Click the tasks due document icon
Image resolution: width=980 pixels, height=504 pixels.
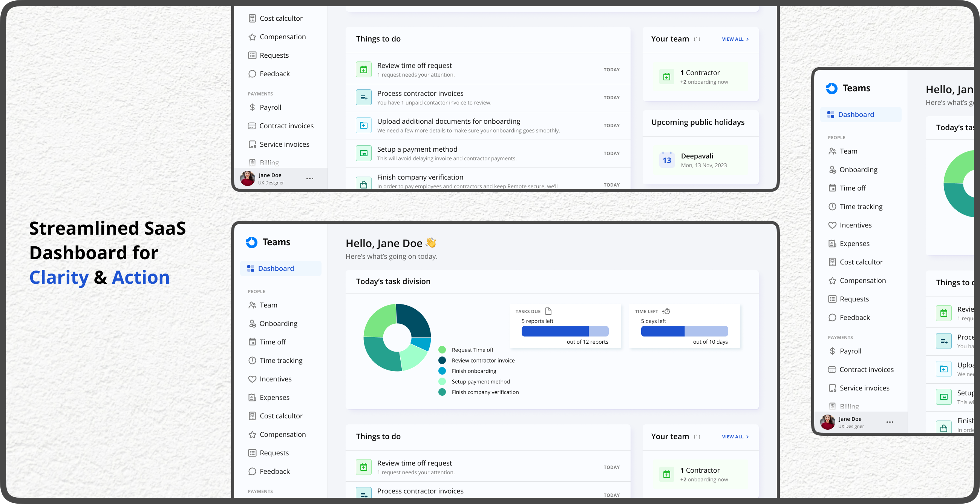pos(548,310)
